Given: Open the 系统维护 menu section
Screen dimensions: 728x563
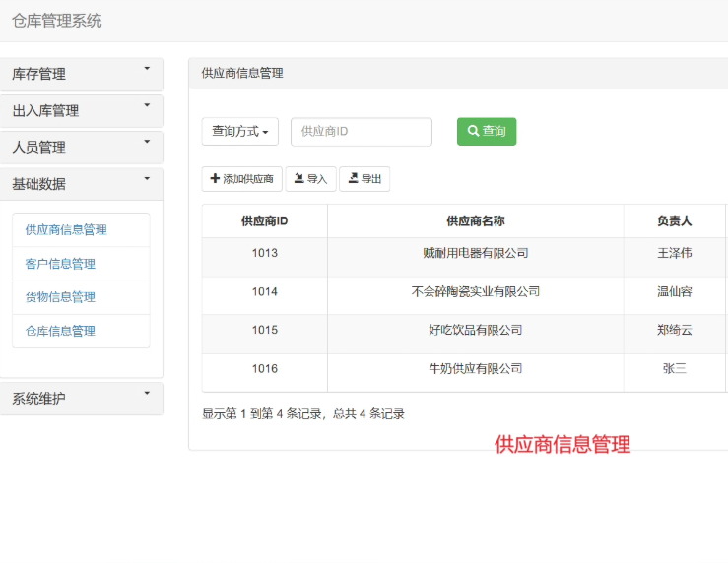Looking at the screenshot, I should 81,399.
